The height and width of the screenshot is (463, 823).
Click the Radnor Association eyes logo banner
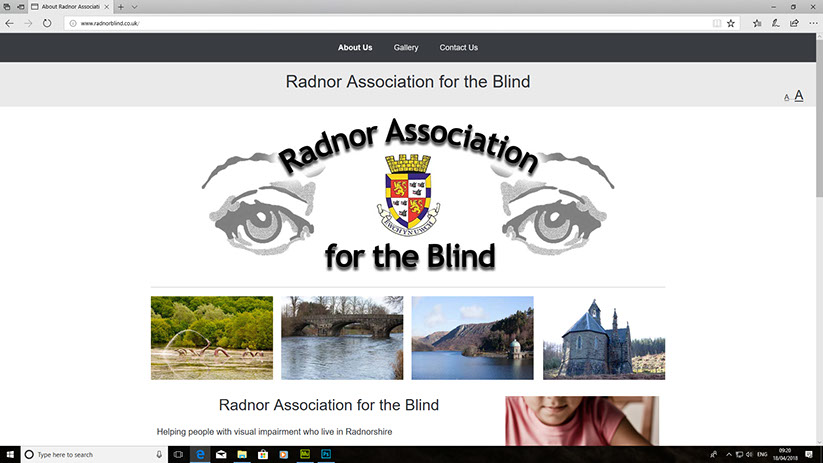pos(408,195)
